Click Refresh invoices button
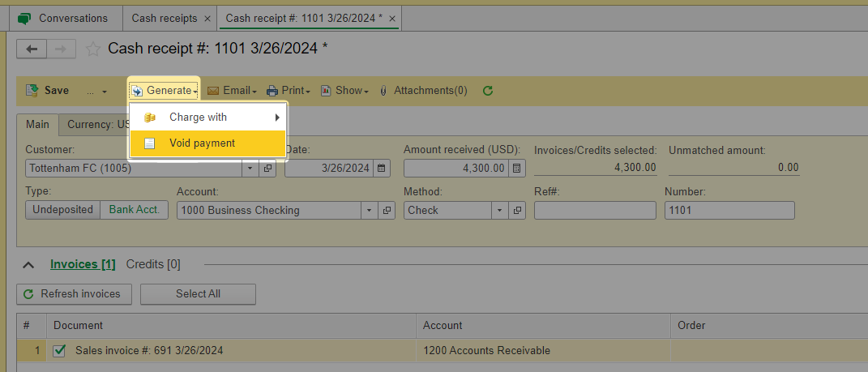The image size is (868, 372). click(x=75, y=294)
